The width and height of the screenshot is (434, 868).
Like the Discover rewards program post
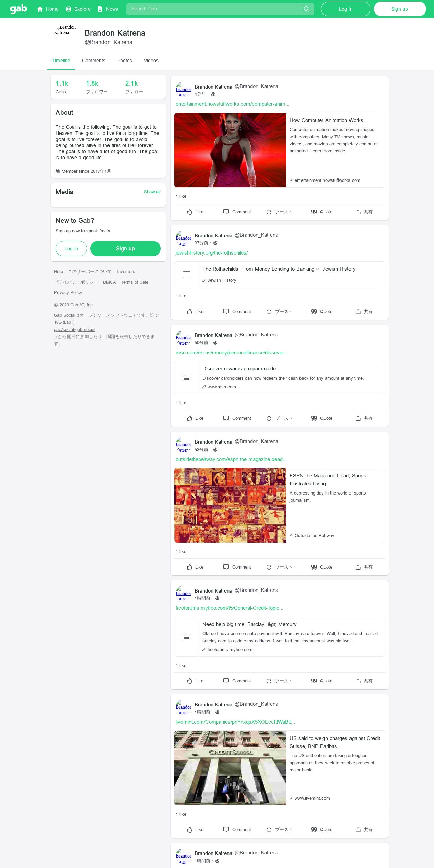click(x=195, y=418)
